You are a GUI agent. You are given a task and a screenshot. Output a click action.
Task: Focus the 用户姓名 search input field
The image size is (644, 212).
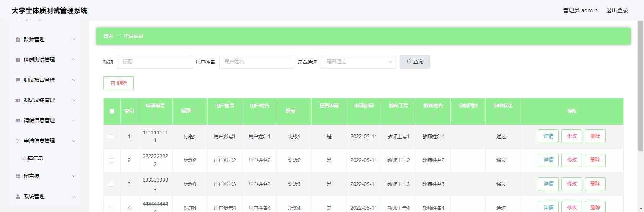click(257, 62)
